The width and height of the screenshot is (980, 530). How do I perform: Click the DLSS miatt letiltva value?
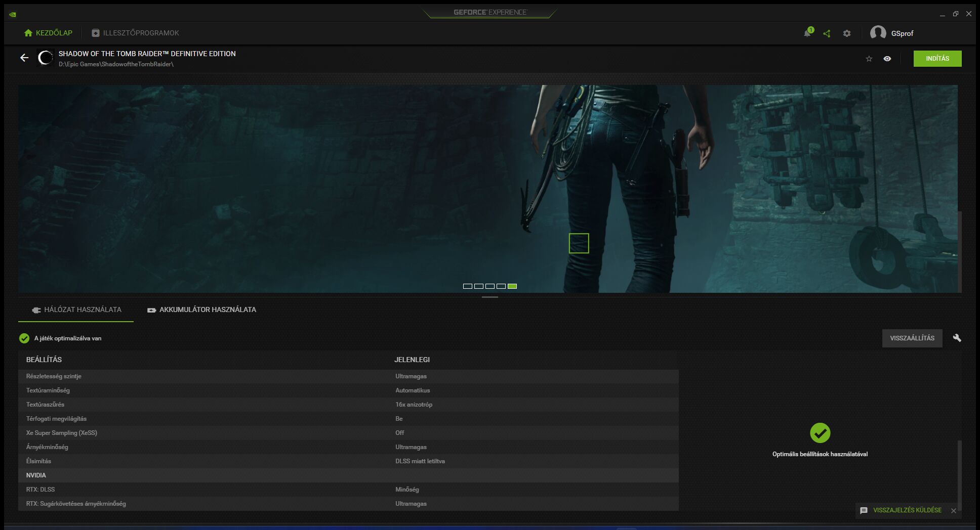[x=420, y=461]
